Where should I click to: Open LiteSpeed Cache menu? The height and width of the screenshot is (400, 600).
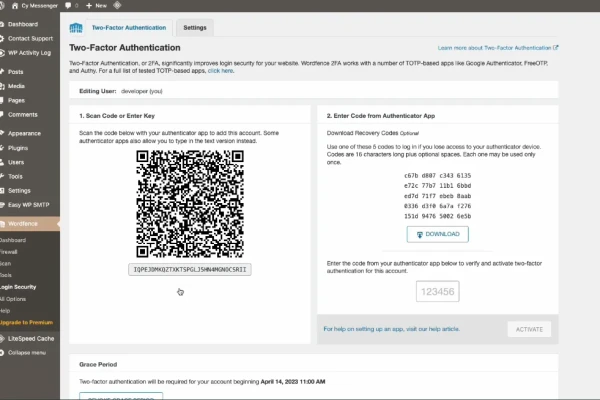coord(31,338)
